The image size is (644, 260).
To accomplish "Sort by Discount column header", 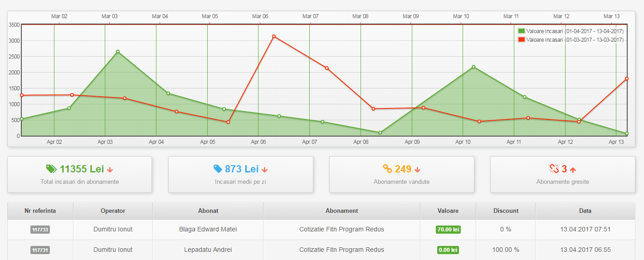I will (506, 211).
